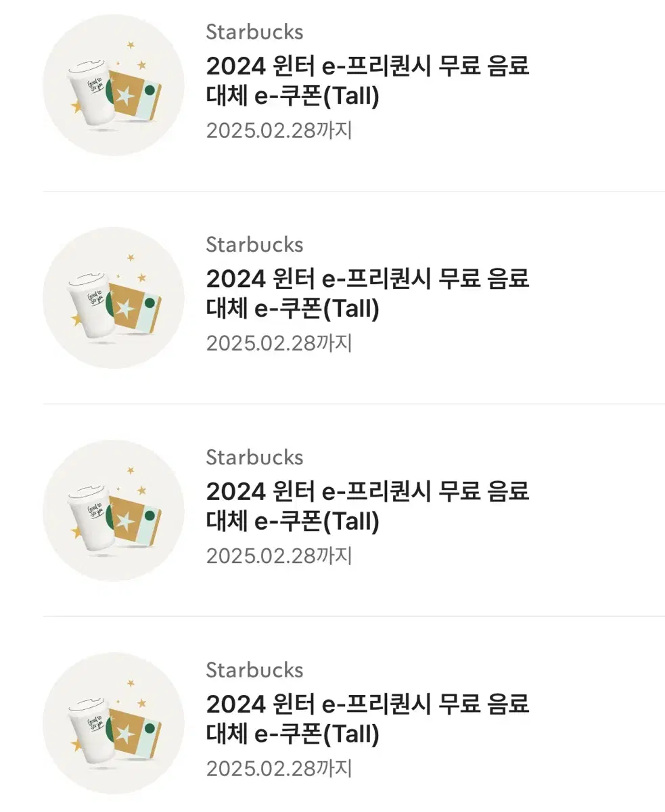Open the first coupon's cup and card icon
665x812 pixels.
[x=114, y=85]
